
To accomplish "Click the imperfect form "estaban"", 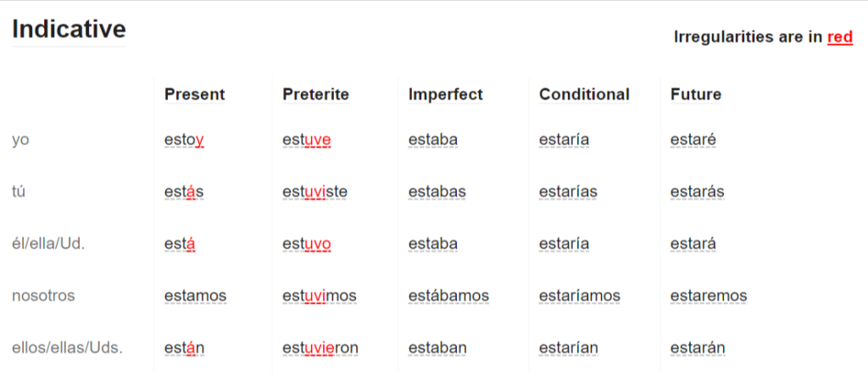I will point(437,348).
